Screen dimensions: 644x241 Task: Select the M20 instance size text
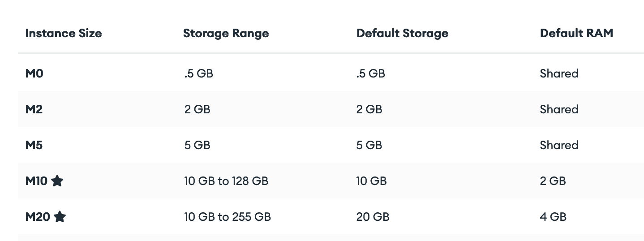point(38,217)
